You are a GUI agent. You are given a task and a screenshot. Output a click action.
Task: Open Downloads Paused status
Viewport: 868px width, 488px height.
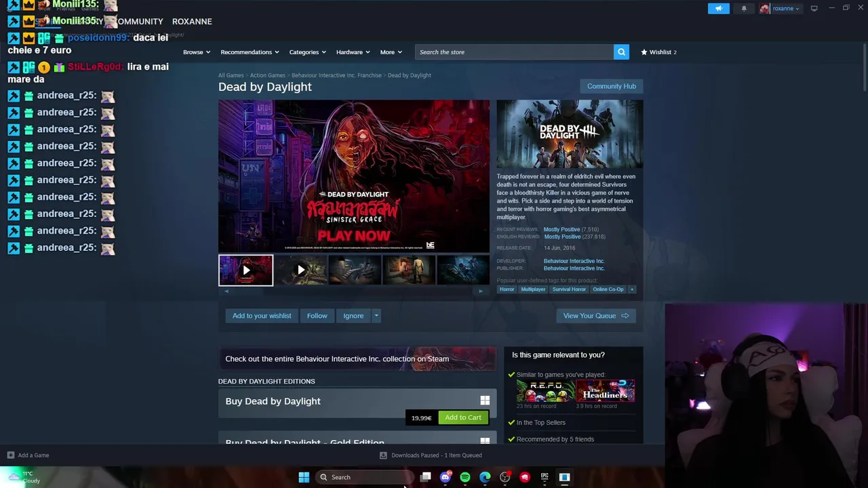[x=431, y=455]
